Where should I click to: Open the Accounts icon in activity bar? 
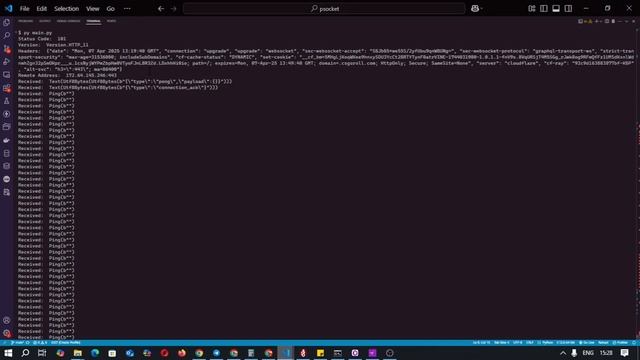pyautogui.click(x=7, y=320)
